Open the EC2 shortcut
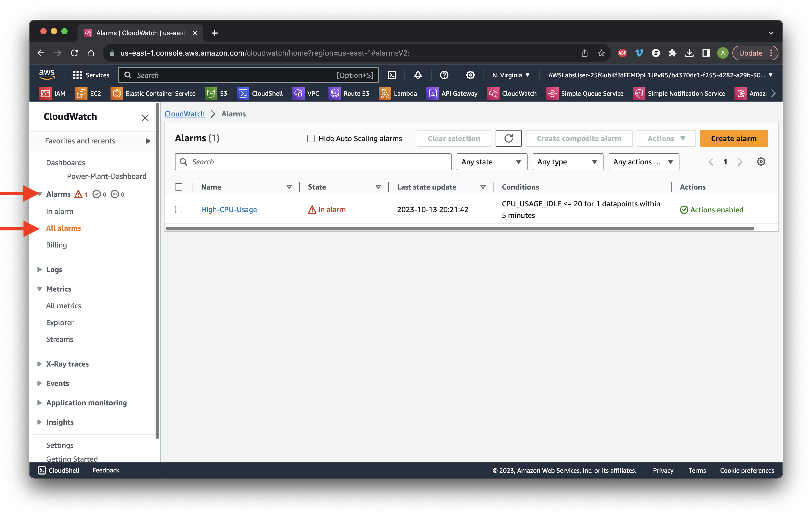812x517 pixels. (x=88, y=94)
